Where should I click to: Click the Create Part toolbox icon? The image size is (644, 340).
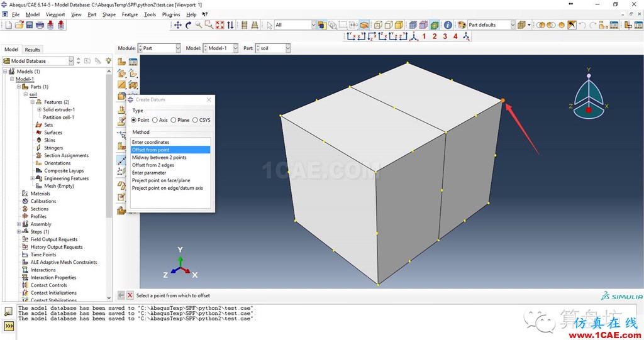(122, 62)
